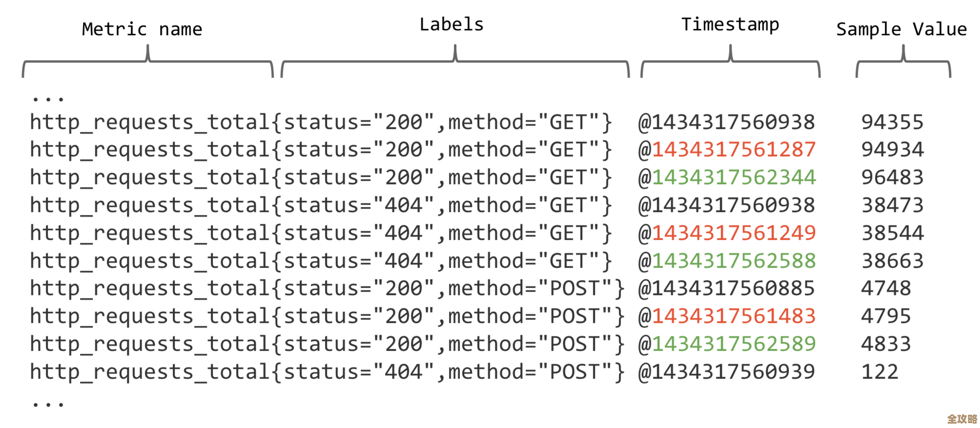Click the red timestamp 1434317561287
980x428 pixels.
click(734, 150)
